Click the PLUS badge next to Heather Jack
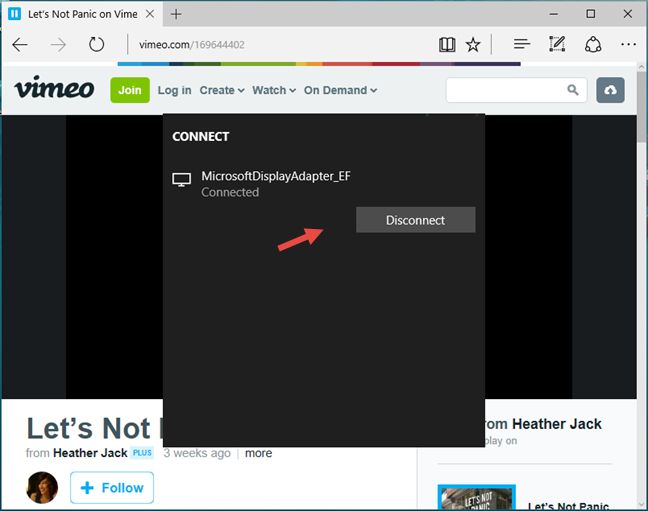Image resolution: width=648 pixels, height=511 pixels. [142, 453]
